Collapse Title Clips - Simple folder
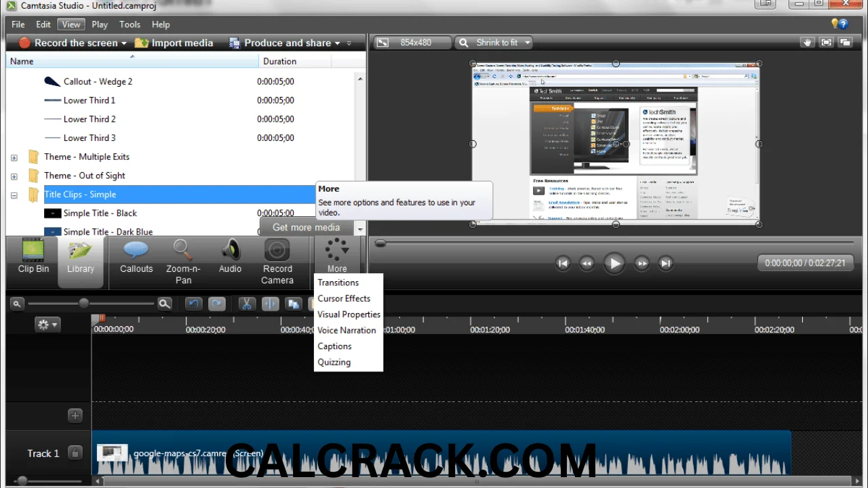Screen dimensions: 868x488 pyautogui.click(x=14, y=195)
